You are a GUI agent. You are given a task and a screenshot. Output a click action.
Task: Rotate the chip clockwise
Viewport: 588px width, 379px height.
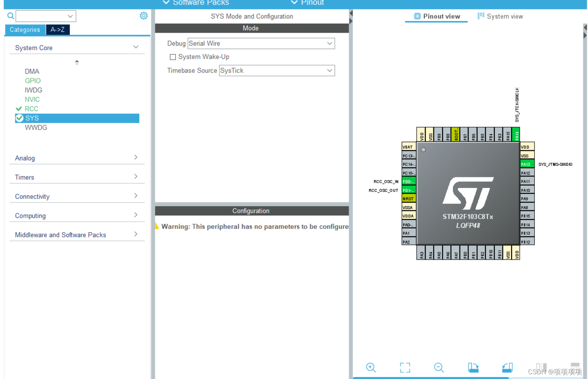coord(473,367)
